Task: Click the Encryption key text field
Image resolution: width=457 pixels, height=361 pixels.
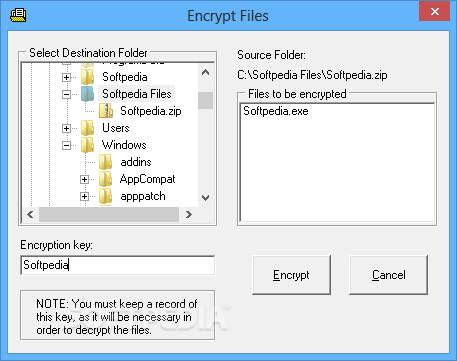Action: (x=118, y=265)
